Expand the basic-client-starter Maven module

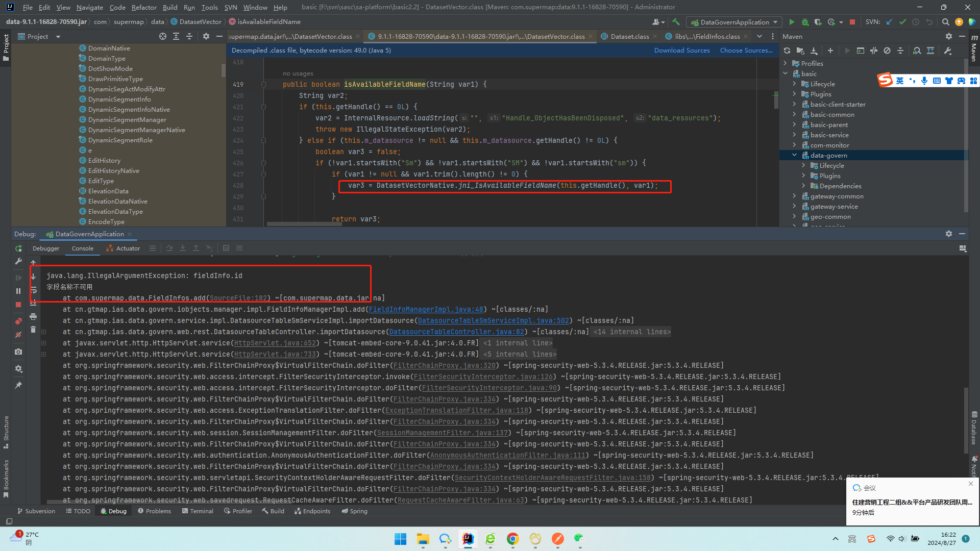pos(795,104)
